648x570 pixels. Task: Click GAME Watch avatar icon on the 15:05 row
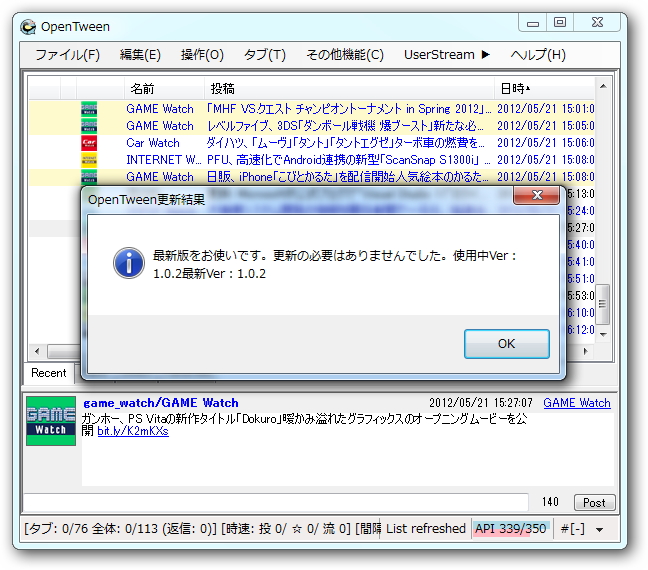(89, 125)
